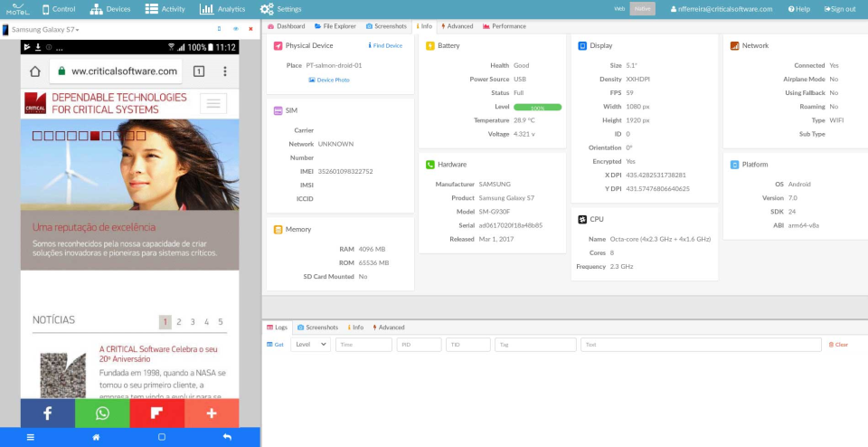The height and width of the screenshot is (447, 868).
Task: Sign out of the account
Action: (x=840, y=9)
